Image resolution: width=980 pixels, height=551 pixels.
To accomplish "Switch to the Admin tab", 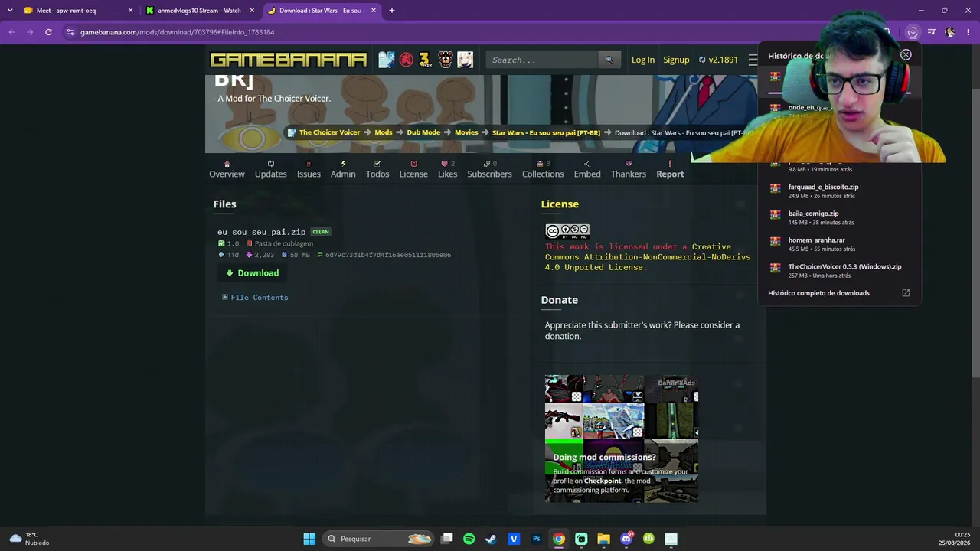I will click(343, 169).
